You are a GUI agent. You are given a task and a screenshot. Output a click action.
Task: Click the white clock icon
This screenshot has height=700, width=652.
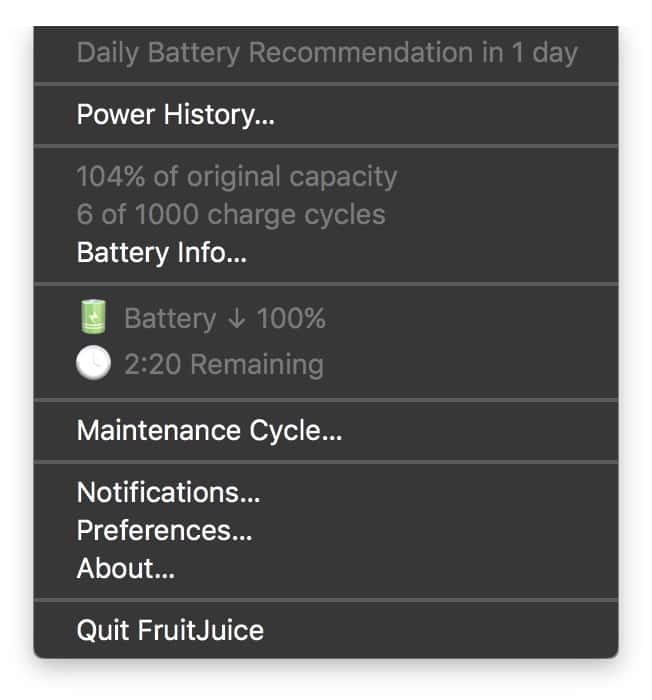point(93,365)
